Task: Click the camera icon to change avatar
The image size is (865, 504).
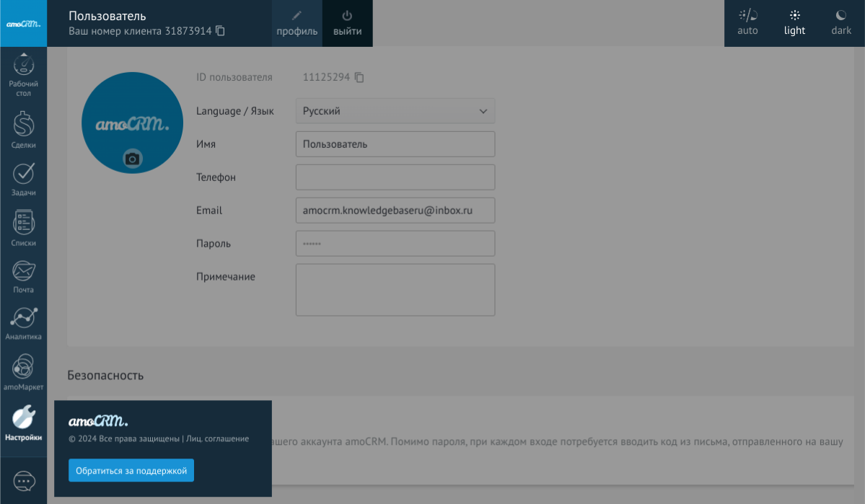Action: [x=132, y=159]
